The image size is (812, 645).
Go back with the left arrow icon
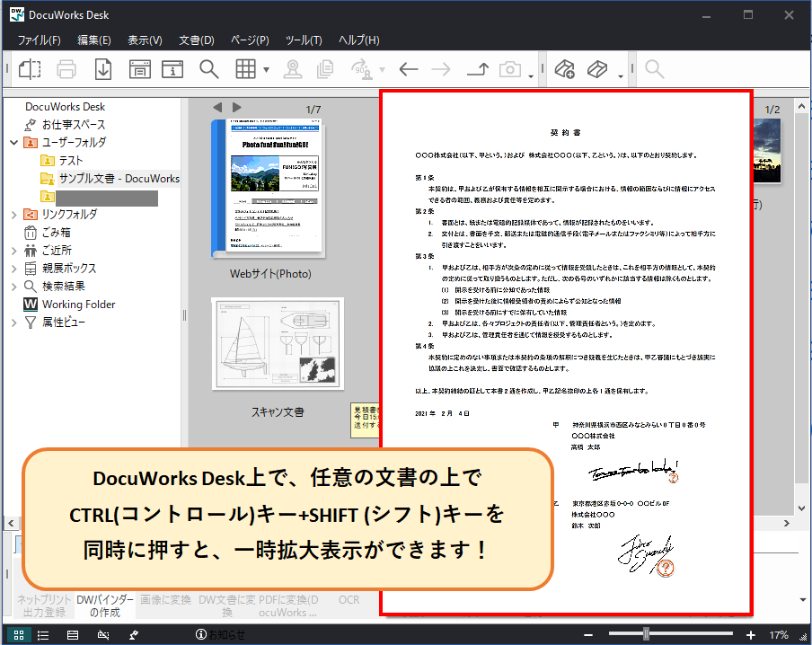click(x=409, y=69)
